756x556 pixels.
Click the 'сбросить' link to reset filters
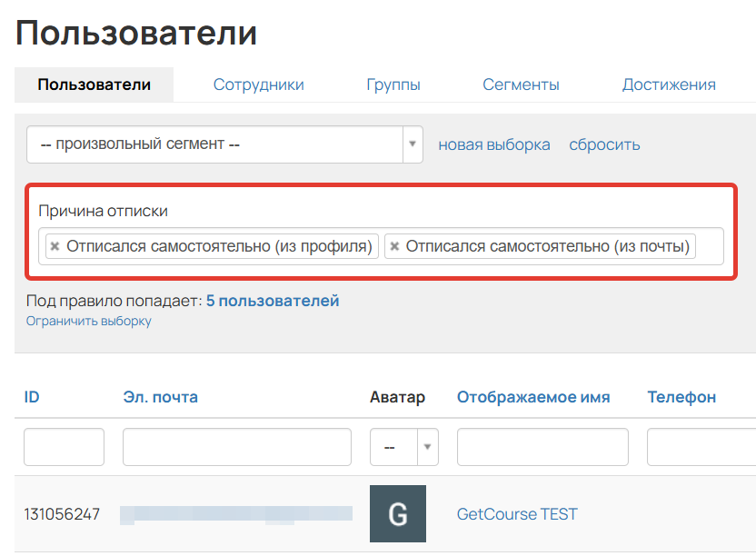click(604, 144)
